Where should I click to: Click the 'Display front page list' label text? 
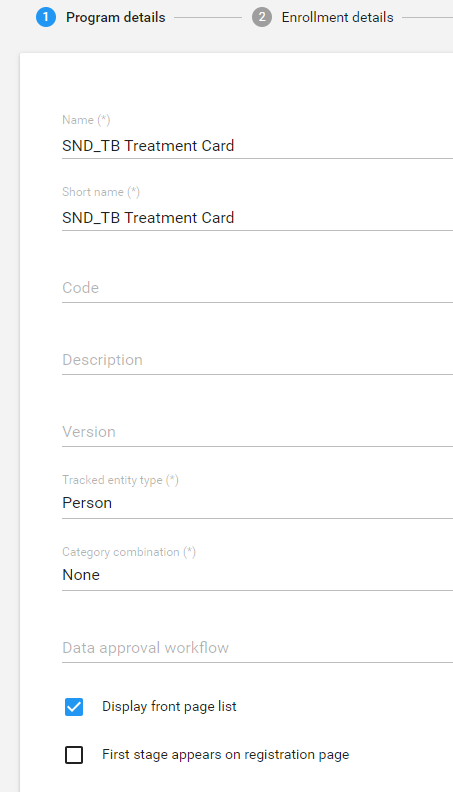click(169, 707)
